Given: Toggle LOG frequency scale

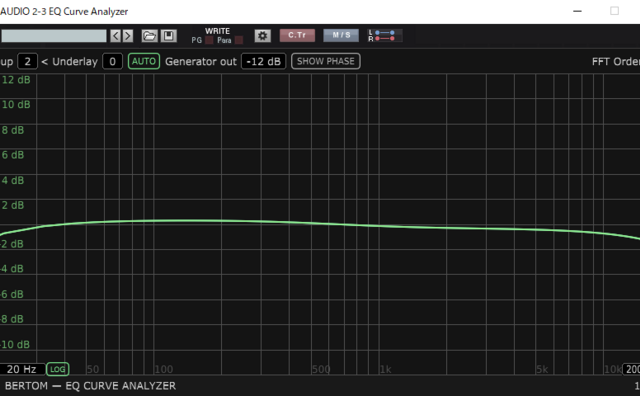Looking at the screenshot, I should tap(58, 369).
